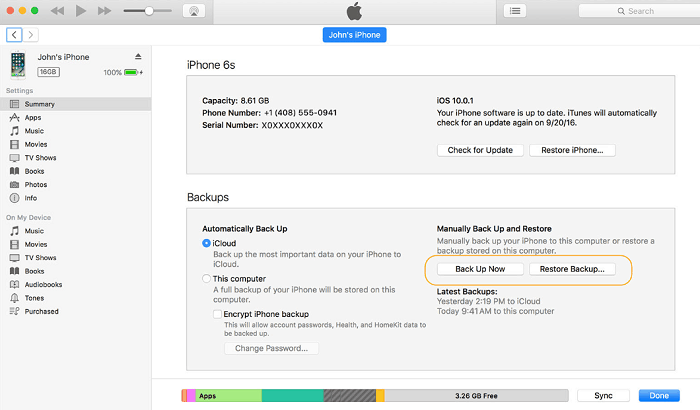
Task: Adjust the volume slider knob
Action: click(x=149, y=11)
